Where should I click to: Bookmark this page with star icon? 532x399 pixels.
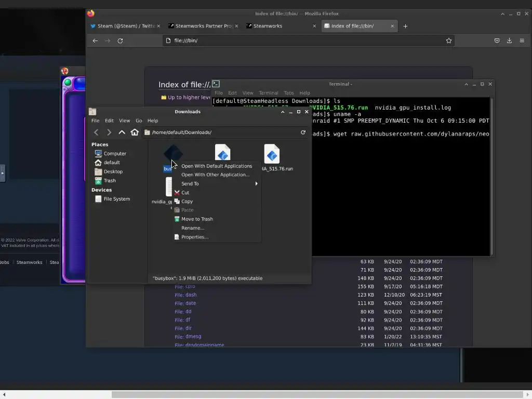(449, 41)
